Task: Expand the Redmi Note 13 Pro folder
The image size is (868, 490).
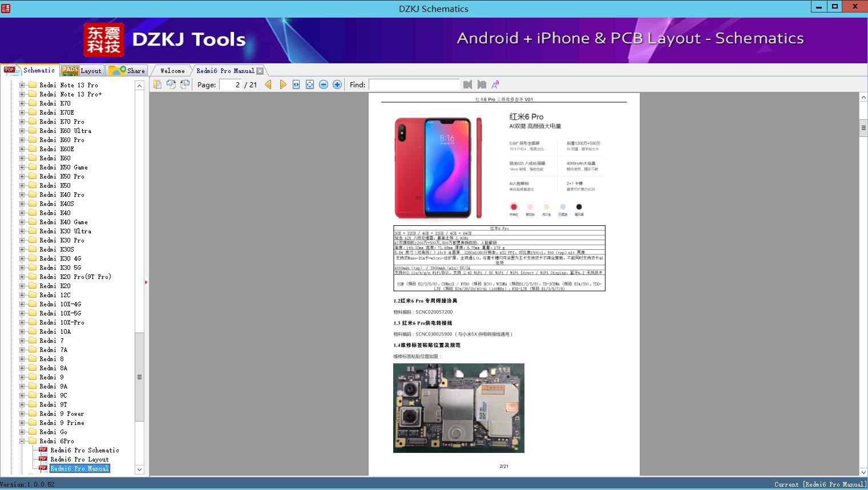Action: [x=22, y=85]
